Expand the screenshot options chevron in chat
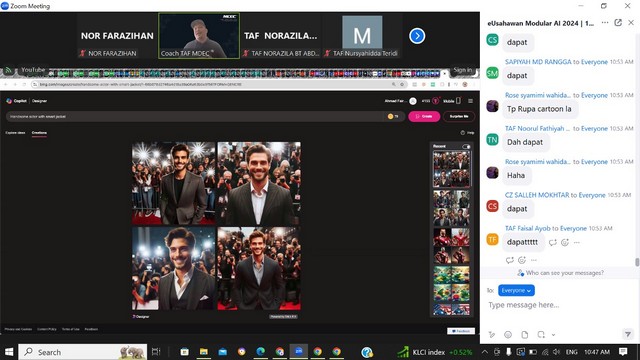Image resolution: width=640 pixels, height=360 pixels. coord(553,335)
